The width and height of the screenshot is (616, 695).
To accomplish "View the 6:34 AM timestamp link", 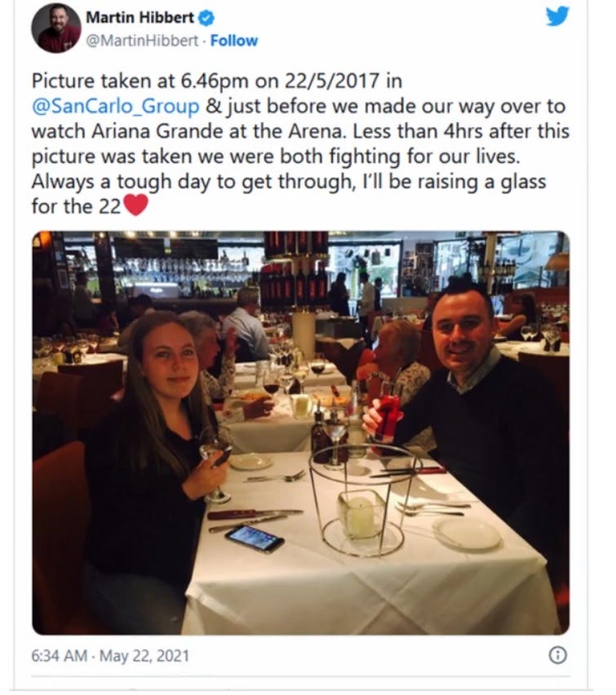I will 59,656.
